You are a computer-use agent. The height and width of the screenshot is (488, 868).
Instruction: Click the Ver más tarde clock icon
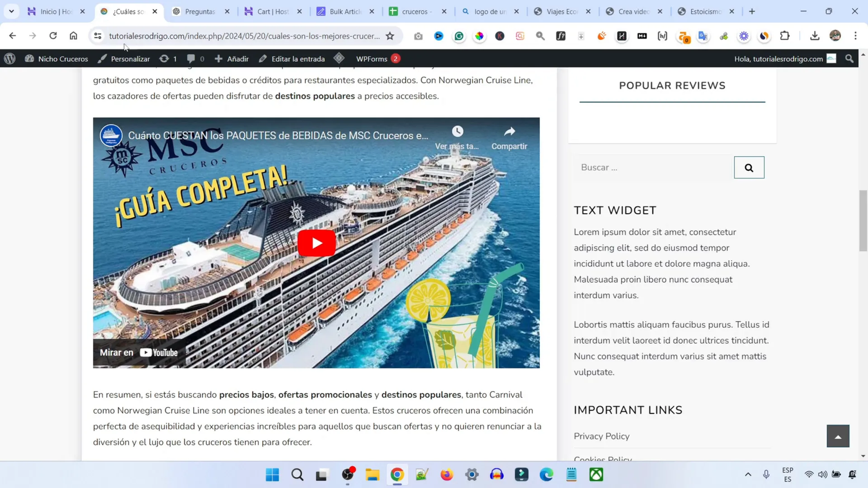pos(457,132)
